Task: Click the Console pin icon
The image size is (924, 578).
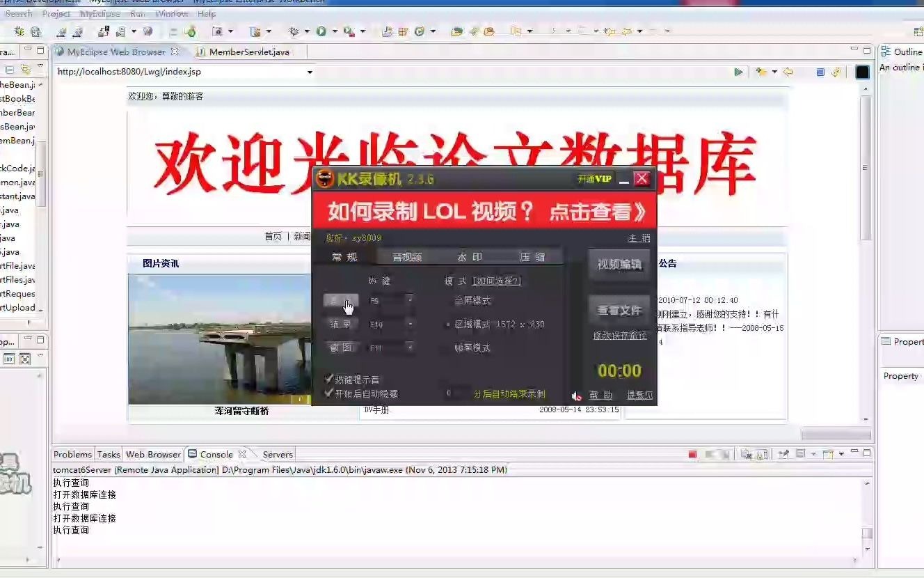Action: (784, 454)
